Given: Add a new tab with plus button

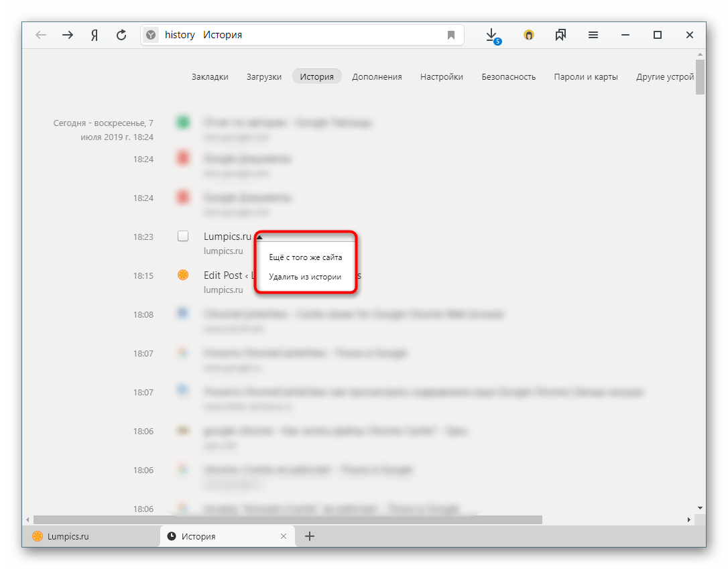Looking at the screenshot, I should point(309,536).
